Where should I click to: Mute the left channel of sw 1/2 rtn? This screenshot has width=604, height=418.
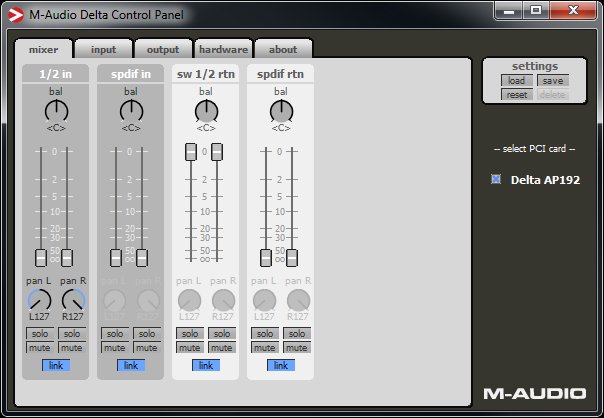coord(190,347)
